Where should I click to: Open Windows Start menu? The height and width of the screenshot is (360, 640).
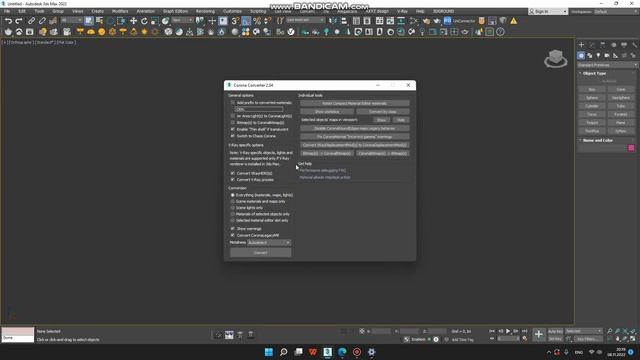(269, 352)
